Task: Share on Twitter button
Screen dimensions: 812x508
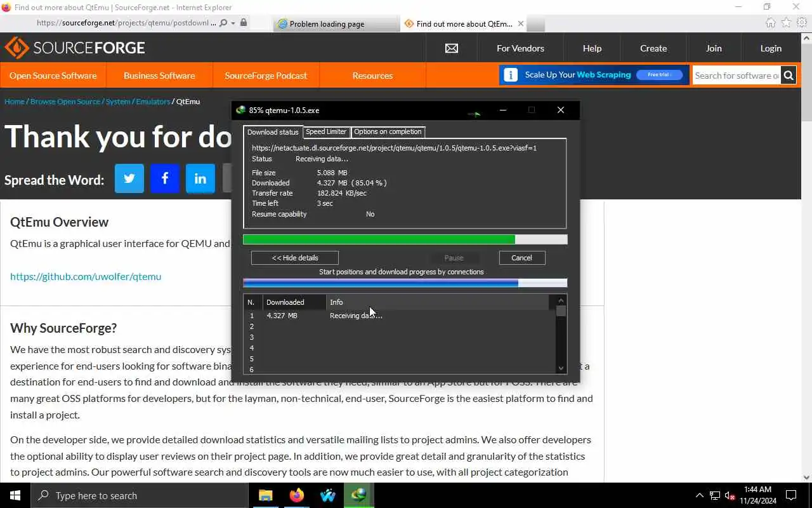Action: coord(129,178)
